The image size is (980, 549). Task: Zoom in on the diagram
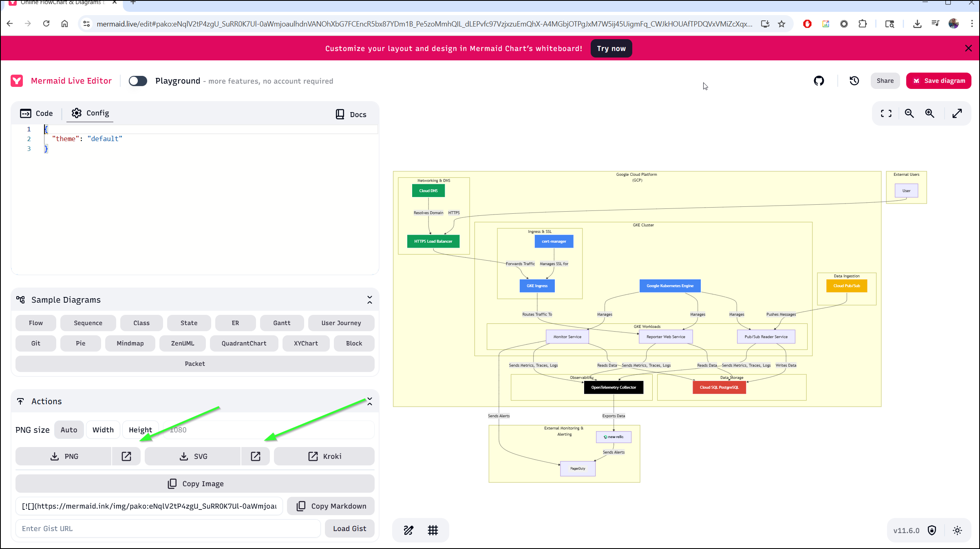929,113
